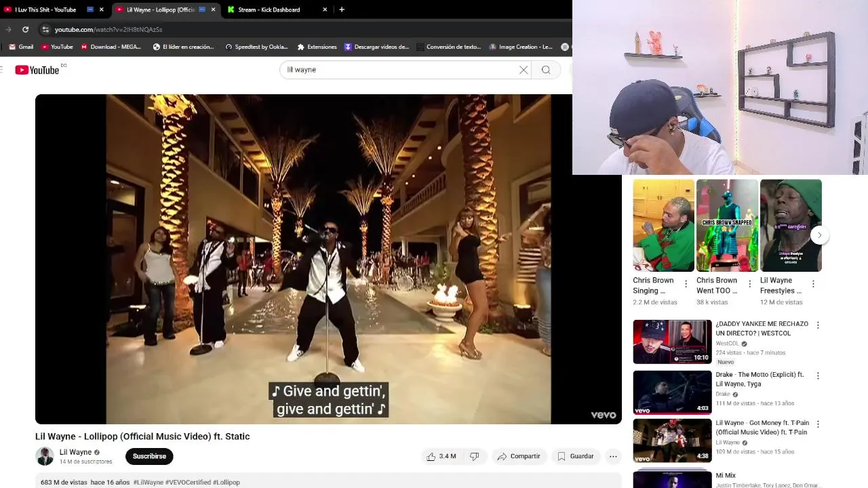Open Descargar videos bookmark
This screenshot has height=488, width=868.
point(376,47)
